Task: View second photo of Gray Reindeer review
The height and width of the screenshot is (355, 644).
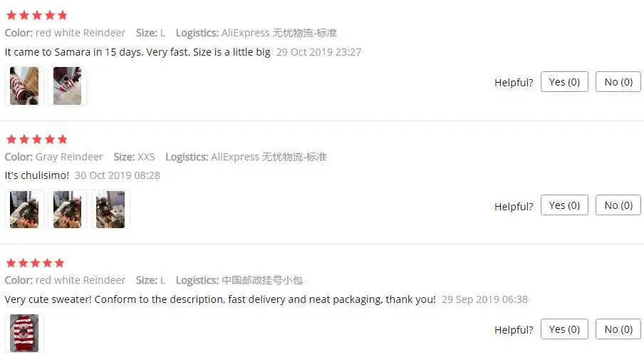Action: coord(68,210)
